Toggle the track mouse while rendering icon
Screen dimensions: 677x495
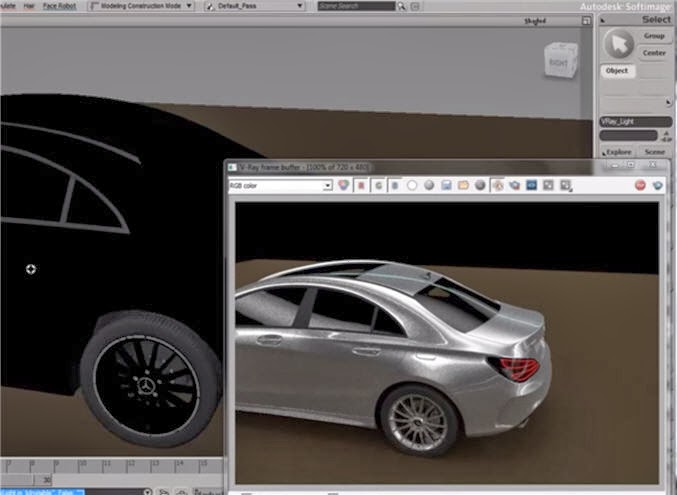coord(498,185)
